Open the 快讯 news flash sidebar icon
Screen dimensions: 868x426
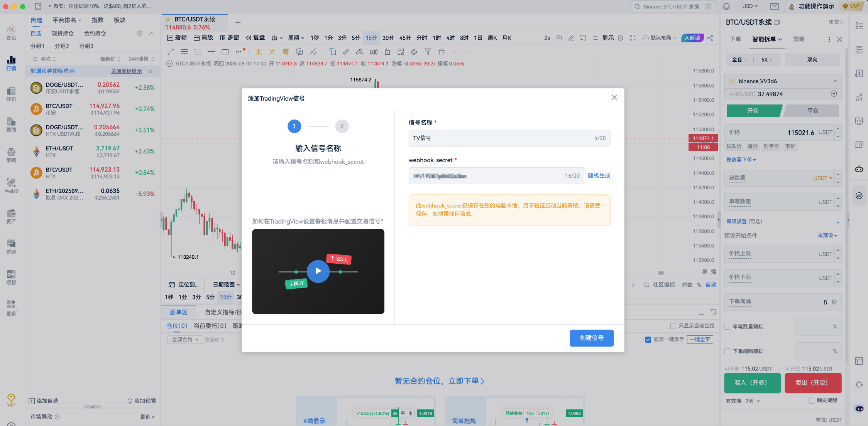11,94
